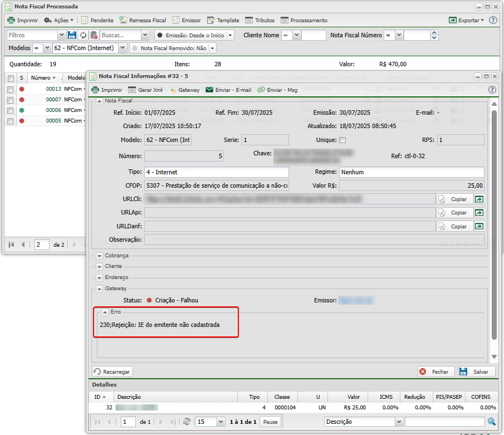
Task: Expand the Cobrança section
Action: click(x=98, y=255)
